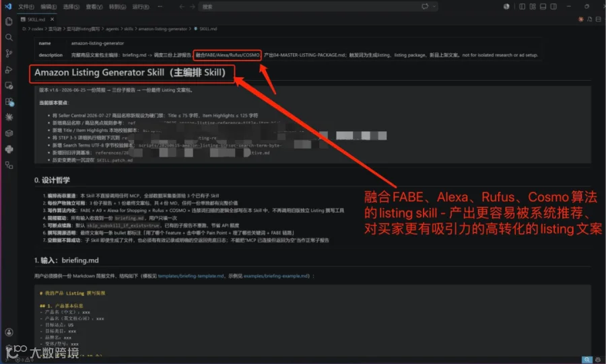
Task: Go forward with the right navigation arrow
Action: (x=192, y=7)
